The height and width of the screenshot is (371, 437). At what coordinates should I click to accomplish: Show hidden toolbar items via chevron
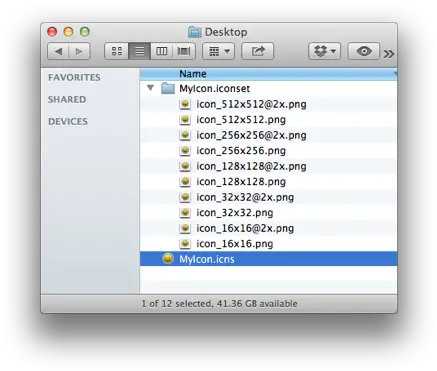[388, 54]
